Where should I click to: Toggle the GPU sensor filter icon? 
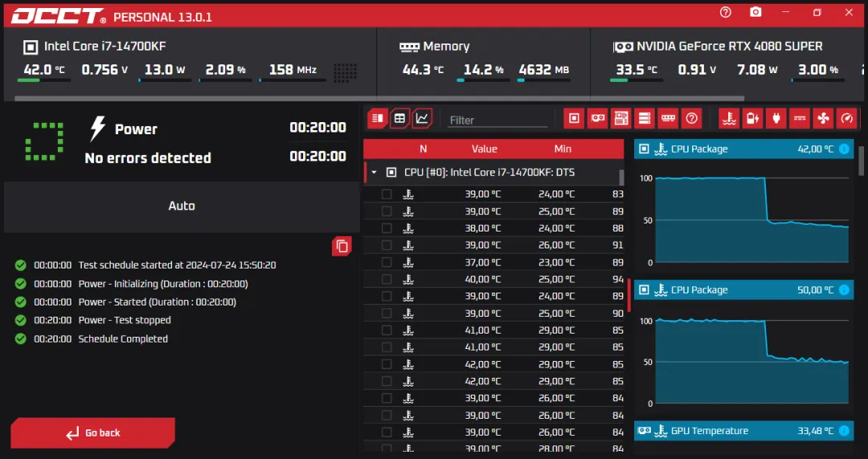click(x=597, y=119)
